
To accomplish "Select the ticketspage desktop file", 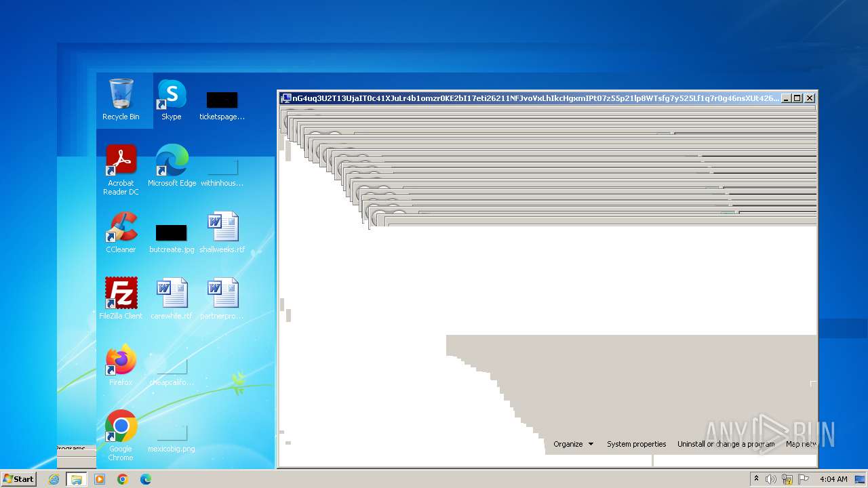I will 222,106.
